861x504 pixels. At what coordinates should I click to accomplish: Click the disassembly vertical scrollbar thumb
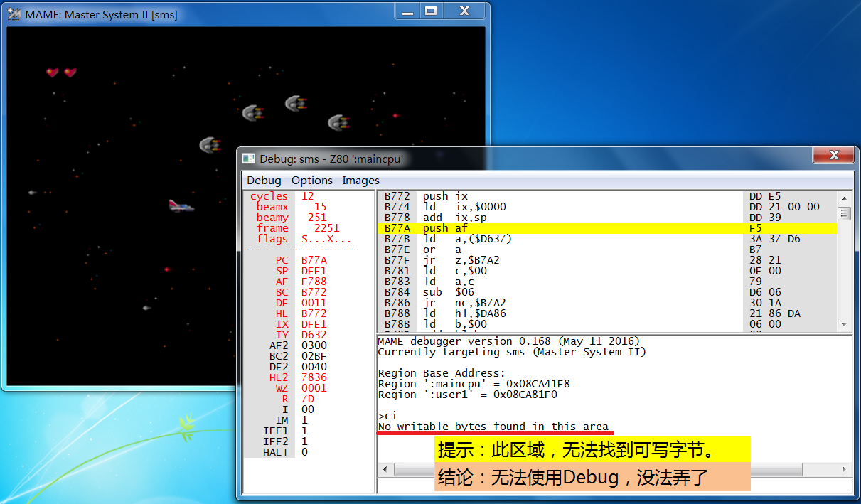point(844,213)
